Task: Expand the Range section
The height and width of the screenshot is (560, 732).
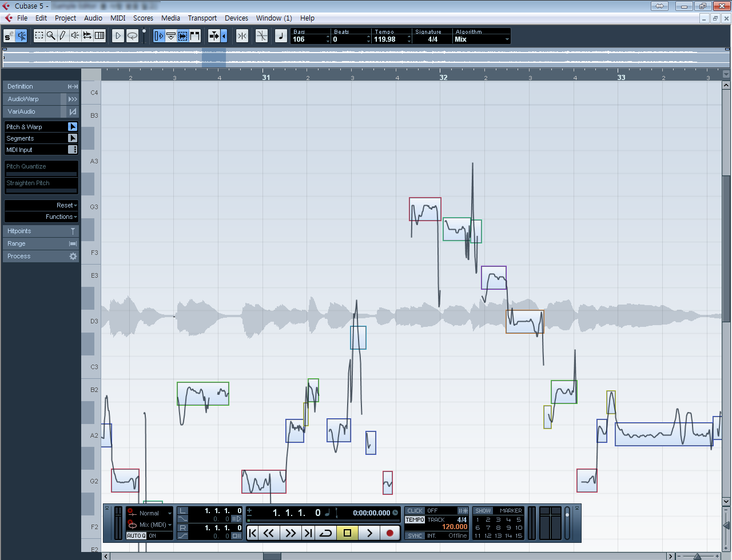Action: point(41,243)
